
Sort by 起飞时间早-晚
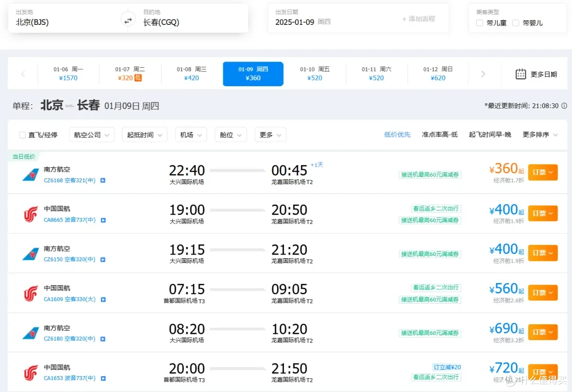coord(490,135)
